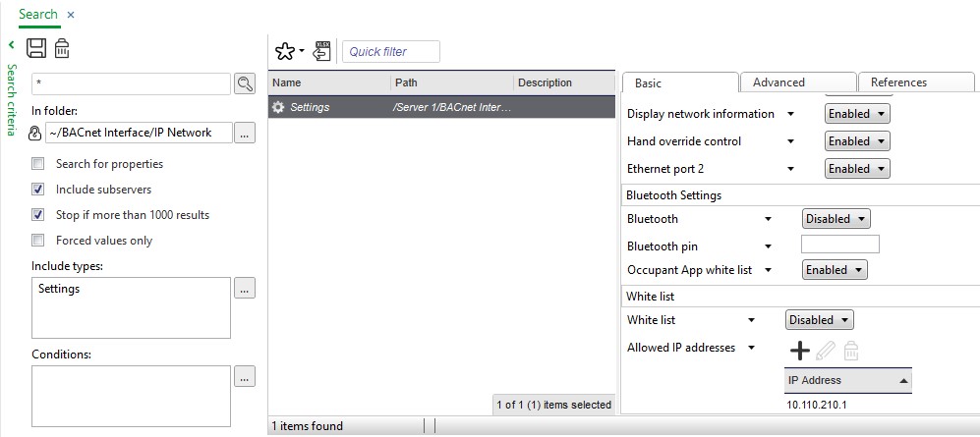
Task: Click the White list section header
Action: (x=801, y=297)
